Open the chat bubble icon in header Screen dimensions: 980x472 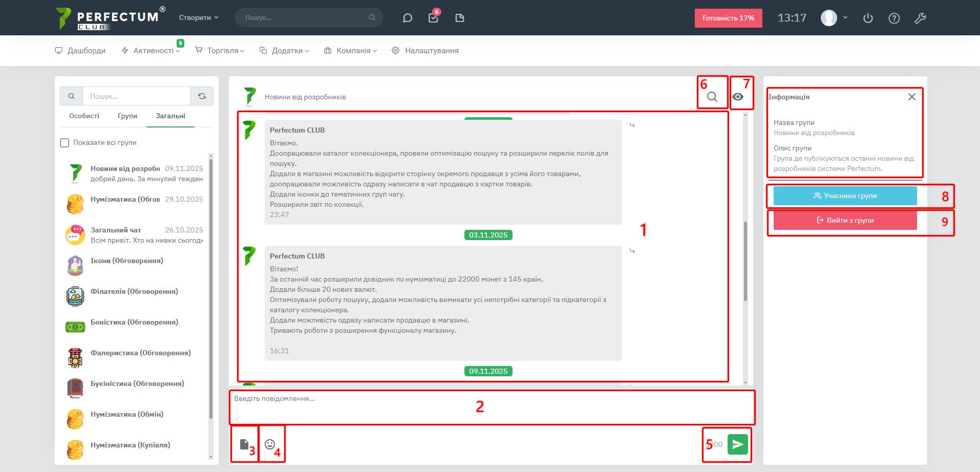tap(408, 18)
